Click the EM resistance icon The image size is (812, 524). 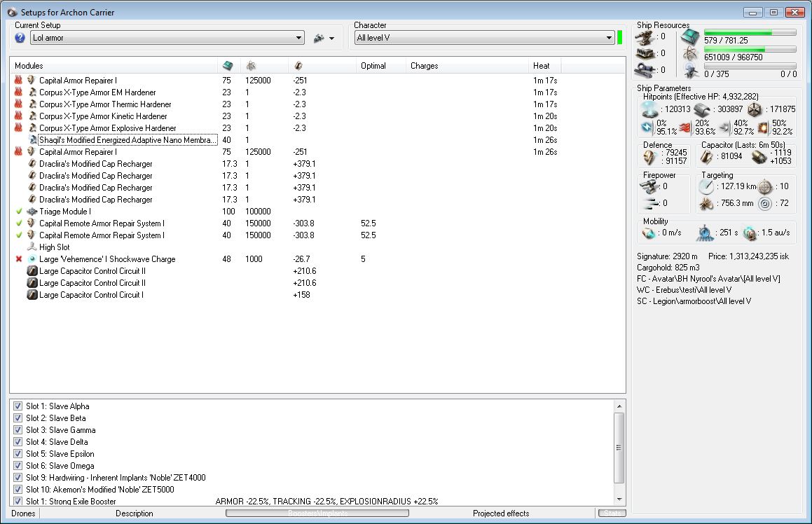pyautogui.click(x=648, y=127)
